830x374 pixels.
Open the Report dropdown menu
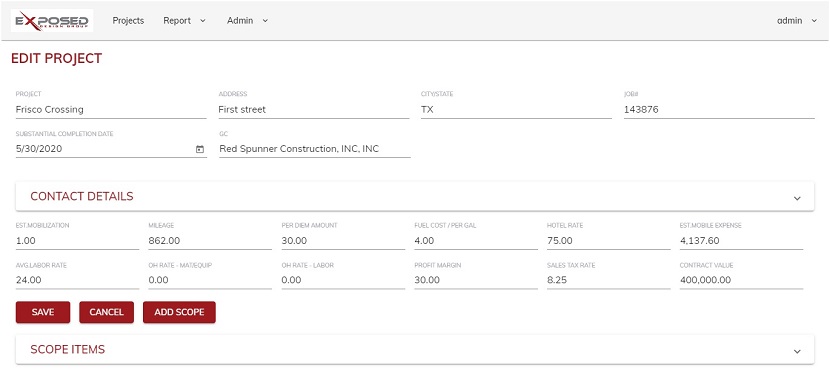[184, 21]
